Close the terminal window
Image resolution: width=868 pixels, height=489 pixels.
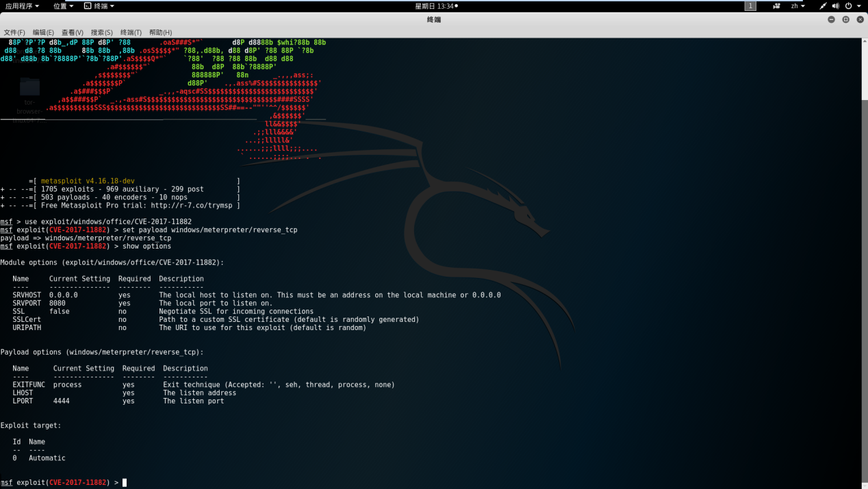pyautogui.click(x=860, y=19)
